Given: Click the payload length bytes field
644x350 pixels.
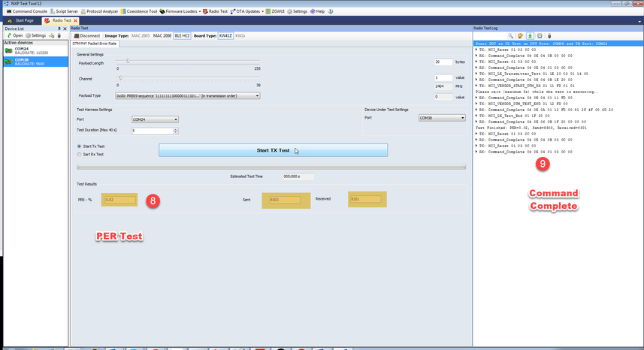Looking at the screenshot, I should point(443,62).
